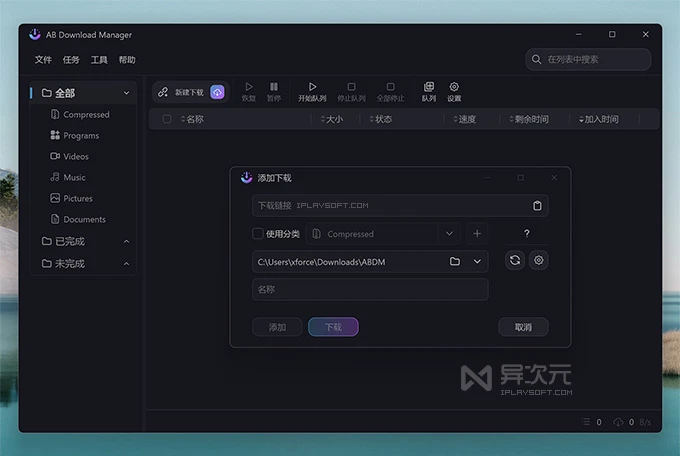Click the purple cloud download icon
Image resolution: width=680 pixels, height=456 pixels.
coord(217,92)
